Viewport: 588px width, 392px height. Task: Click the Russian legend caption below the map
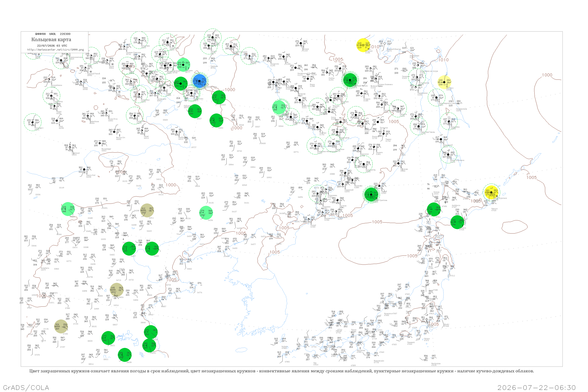tap(281, 371)
